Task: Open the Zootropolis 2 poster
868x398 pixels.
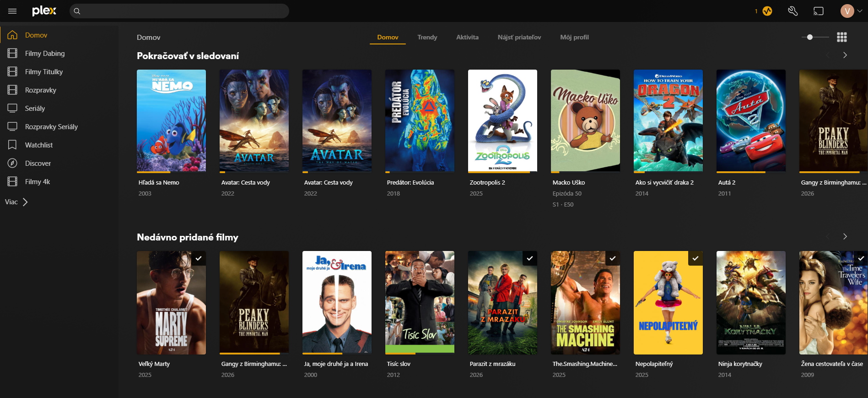Action: (502, 120)
